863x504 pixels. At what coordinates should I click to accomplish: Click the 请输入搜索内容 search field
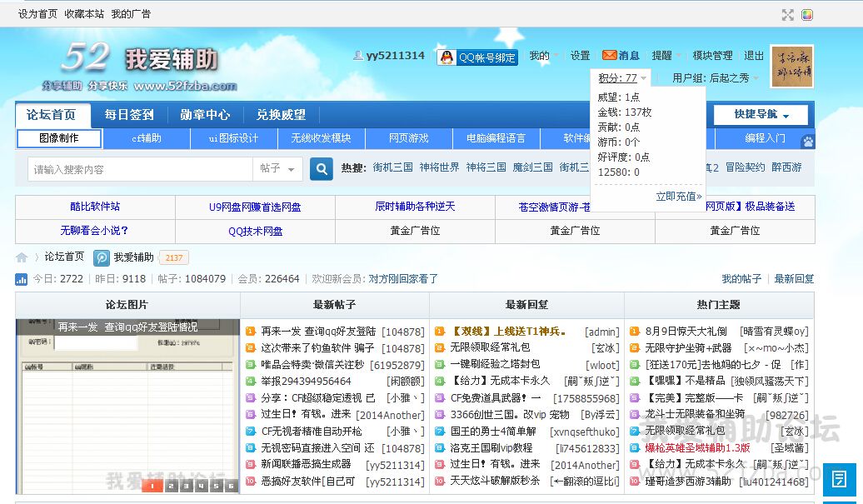pyautogui.click(x=140, y=169)
